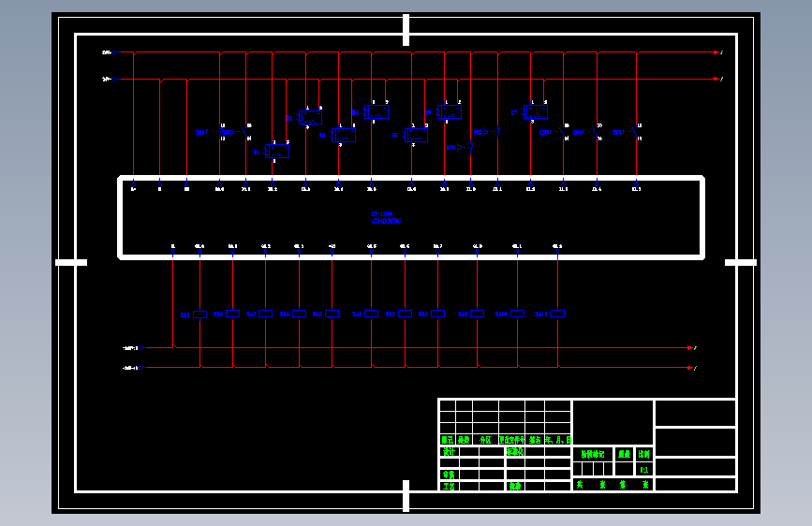Click the 设计 cell in title block
The image size is (812, 526).
pos(449,451)
